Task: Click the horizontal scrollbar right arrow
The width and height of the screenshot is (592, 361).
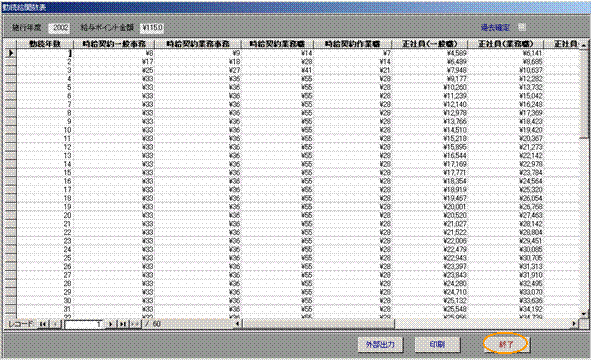Action: point(574,324)
